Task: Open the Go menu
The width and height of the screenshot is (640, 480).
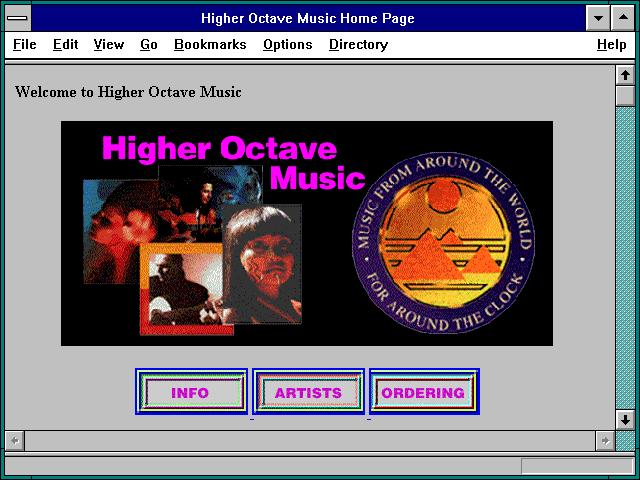Action: 149,44
